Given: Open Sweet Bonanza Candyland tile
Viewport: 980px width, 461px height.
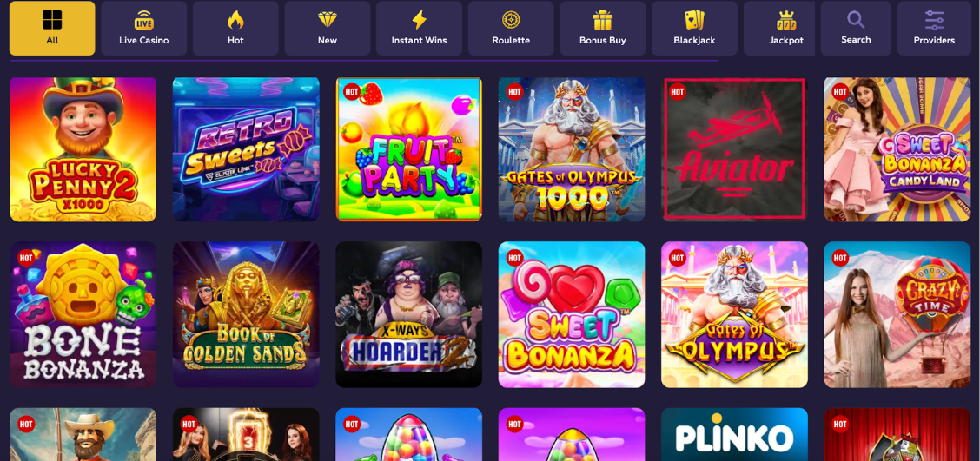Looking at the screenshot, I should tap(897, 149).
